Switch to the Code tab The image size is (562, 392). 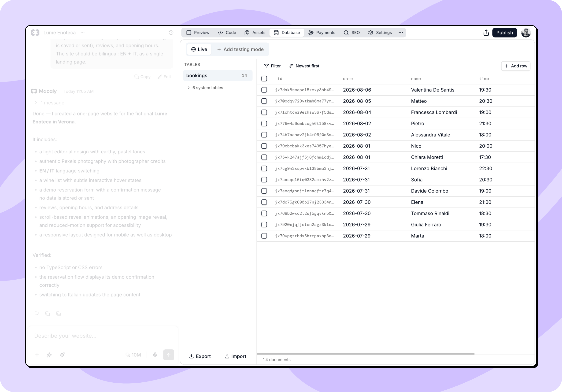pos(227,33)
